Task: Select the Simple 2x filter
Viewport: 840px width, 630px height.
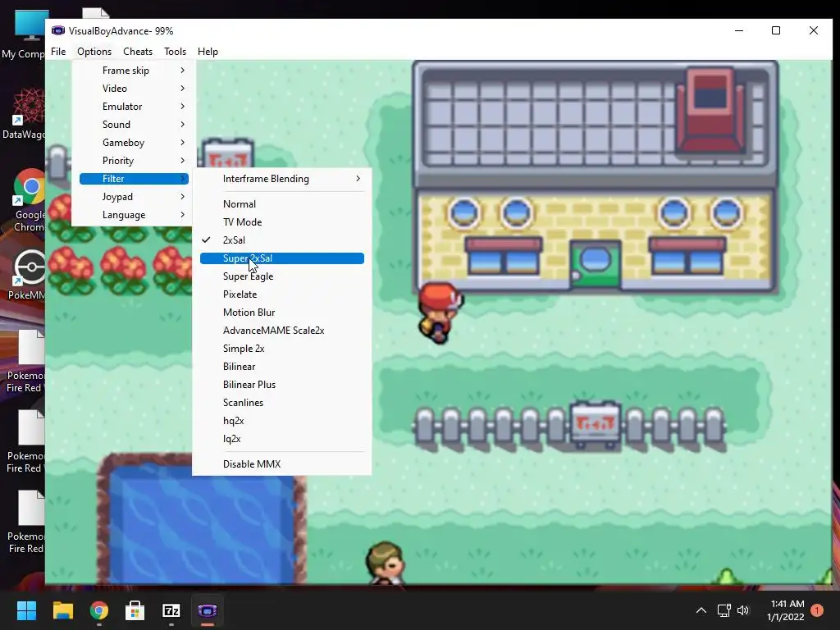Action: click(x=282, y=348)
